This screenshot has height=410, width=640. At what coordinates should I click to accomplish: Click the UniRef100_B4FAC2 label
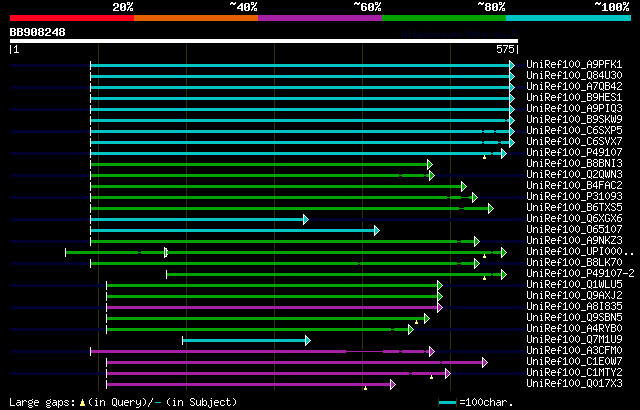coord(574,186)
